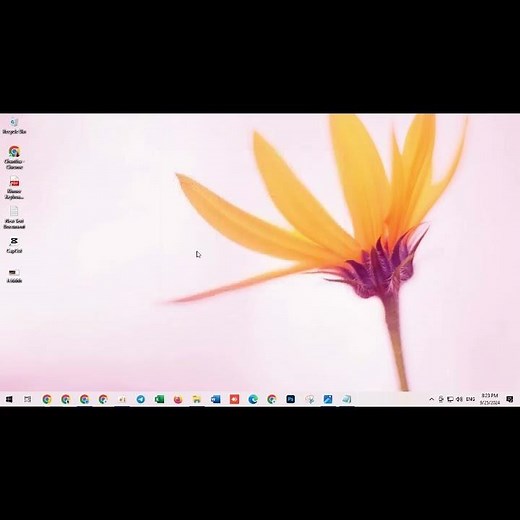Open Microsoft Edge from the taskbar
Image resolution: width=520 pixels, height=520 pixels.
pyautogui.click(x=253, y=399)
